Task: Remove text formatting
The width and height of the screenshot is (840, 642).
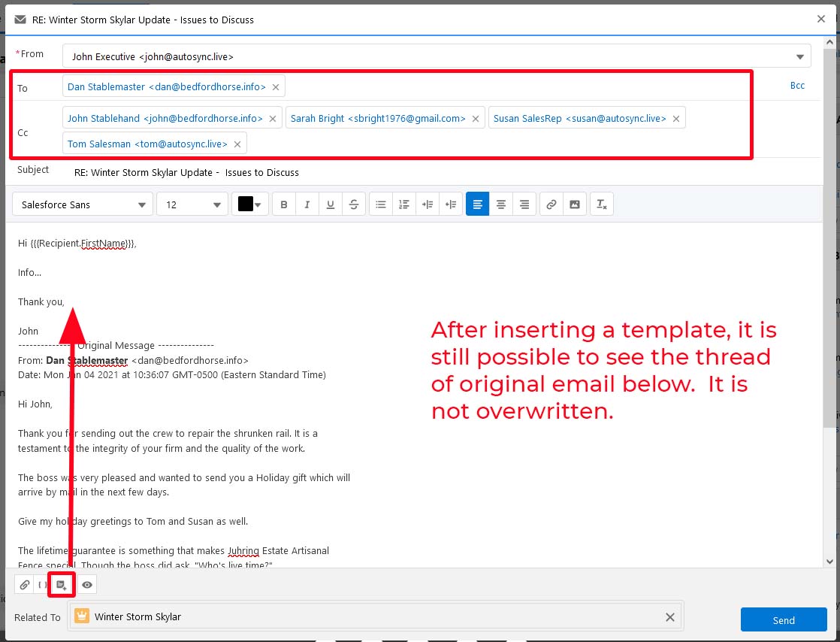Action: (602, 204)
